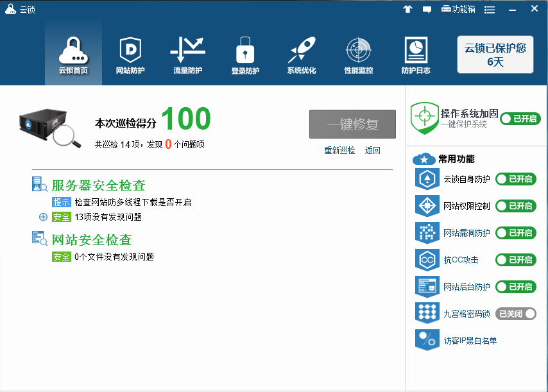548x392 pixels.
Task: Toggle 云锁自身防护 switch
Action: coord(516,179)
